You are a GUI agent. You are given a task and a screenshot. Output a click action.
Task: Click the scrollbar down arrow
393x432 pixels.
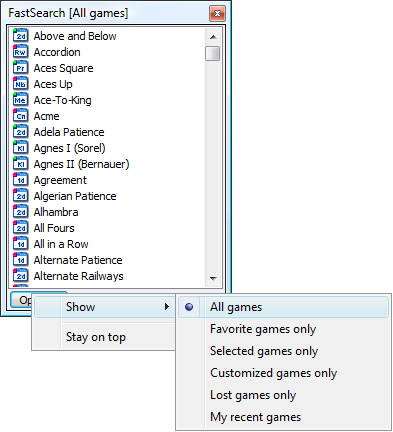[213, 278]
